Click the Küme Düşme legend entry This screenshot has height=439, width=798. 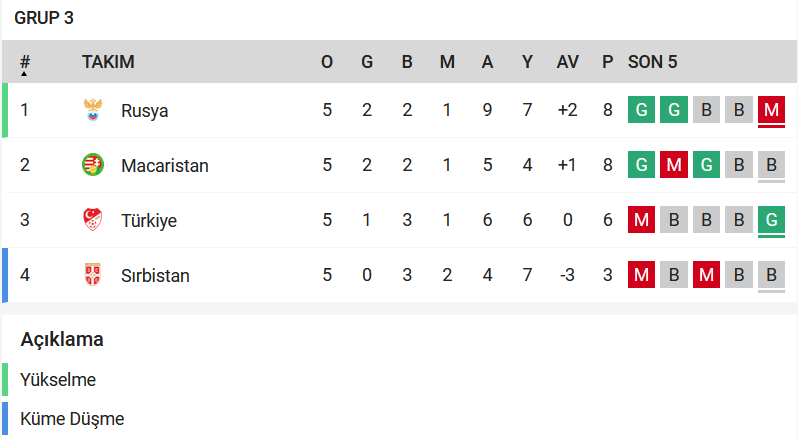pyautogui.click(x=72, y=419)
